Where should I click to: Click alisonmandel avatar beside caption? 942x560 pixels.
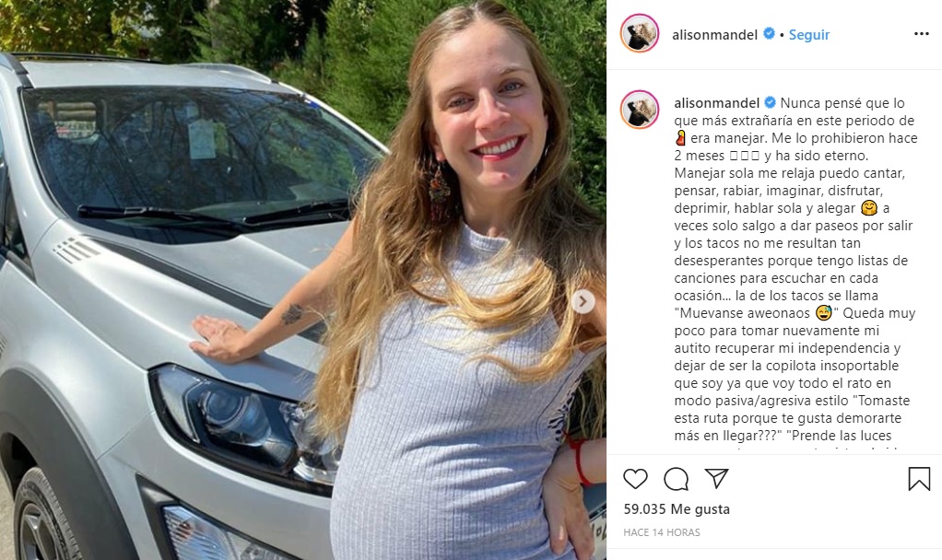tap(640, 110)
